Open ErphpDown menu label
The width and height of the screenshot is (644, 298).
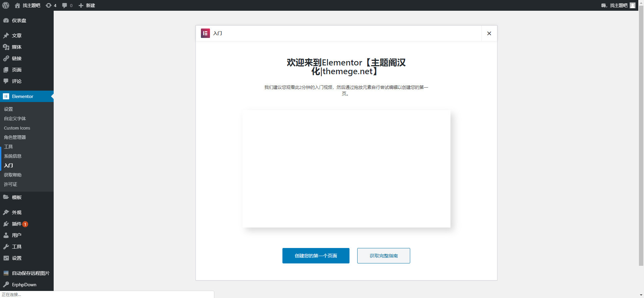(x=24, y=285)
